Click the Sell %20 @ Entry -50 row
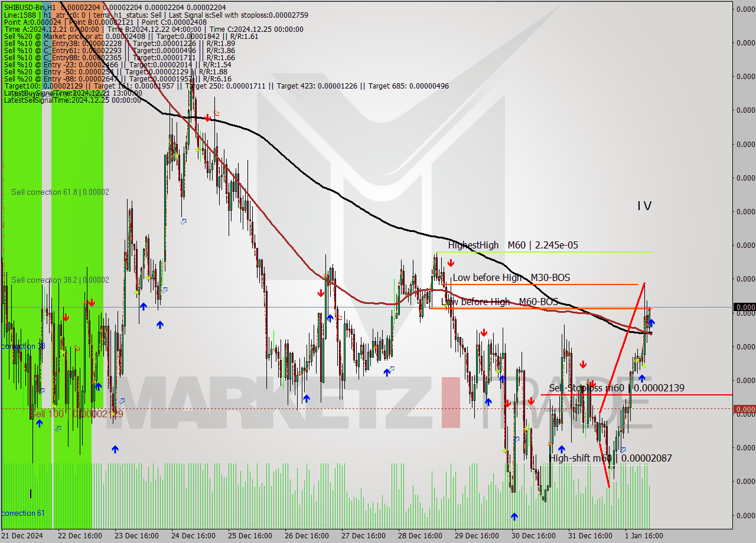 (115, 71)
